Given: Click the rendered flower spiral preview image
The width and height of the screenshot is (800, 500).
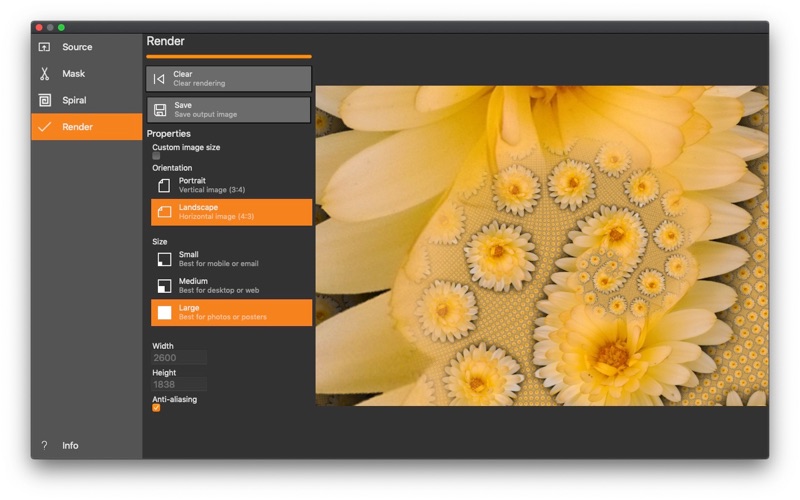Looking at the screenshot, I should [x=542, y=245].
